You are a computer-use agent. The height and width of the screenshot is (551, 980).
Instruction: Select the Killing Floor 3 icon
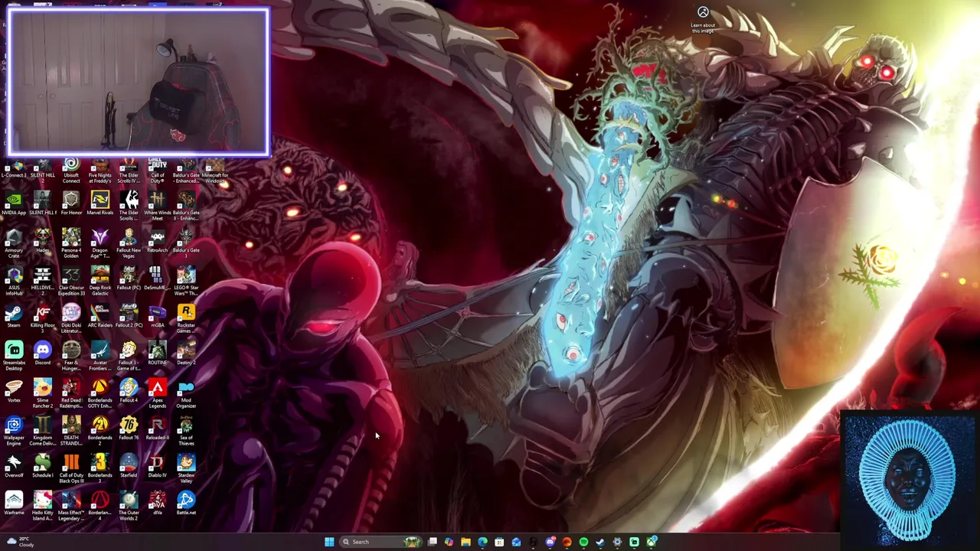(x=42, y=317)
